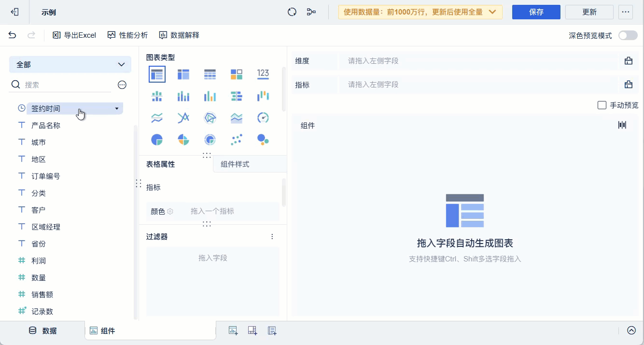Click the add dashboard icon at bottom
This screenshot has height=345, width=644.
pos(252,331)
